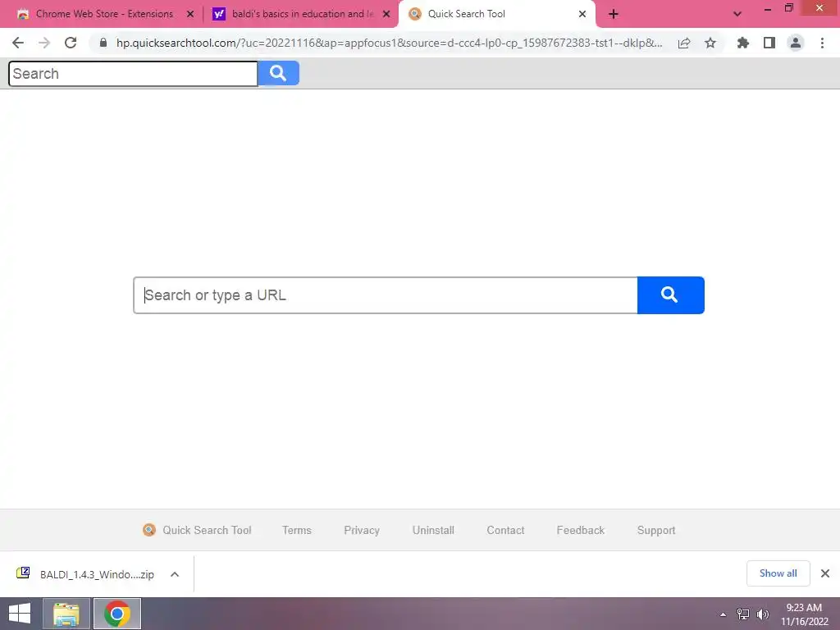
Task: Minimize the Chrome window
Action: coord(768,8)
